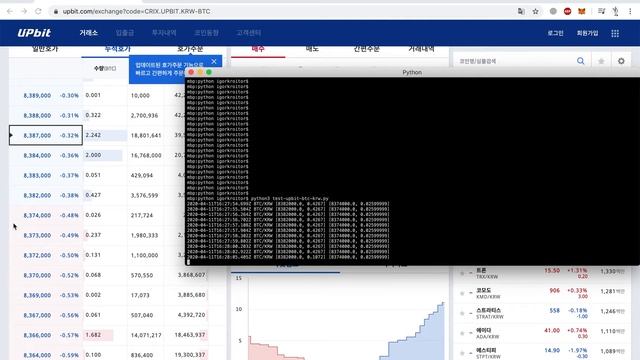Click order book price 8,388,000
Screen dimensions: 640x360
[x=37, y=116]
